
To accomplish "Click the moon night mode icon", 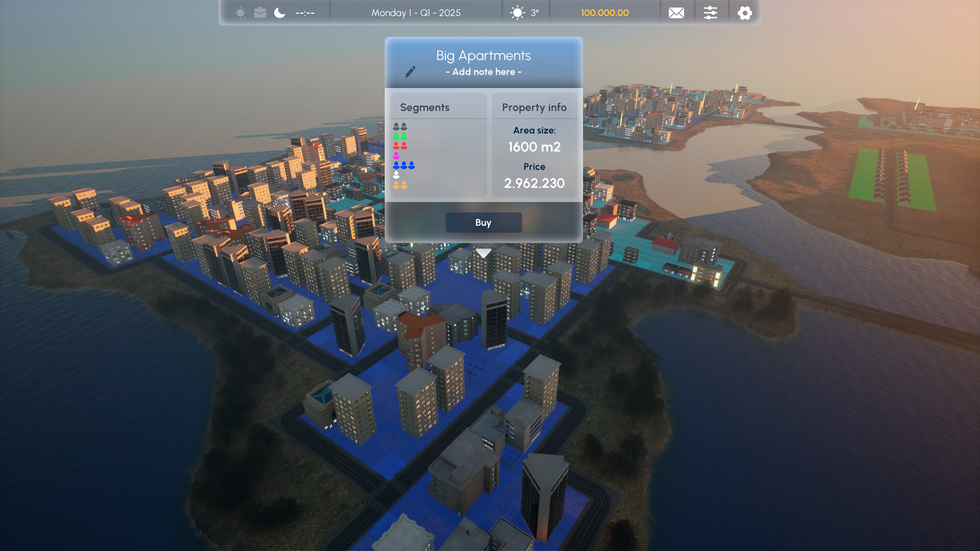I will 278,12.
